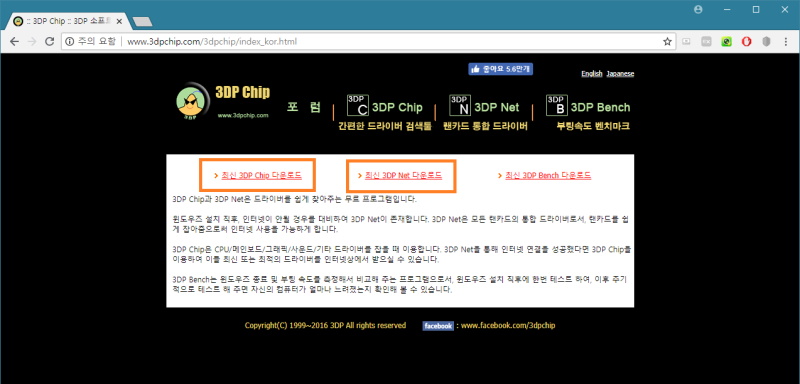
Task: Switch the site language to Japanese
Action: (620, 73)
